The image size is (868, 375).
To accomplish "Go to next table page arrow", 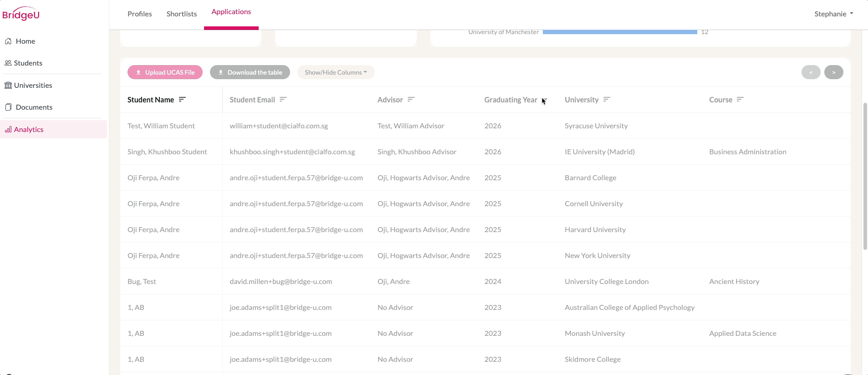I will click(834, 72).
